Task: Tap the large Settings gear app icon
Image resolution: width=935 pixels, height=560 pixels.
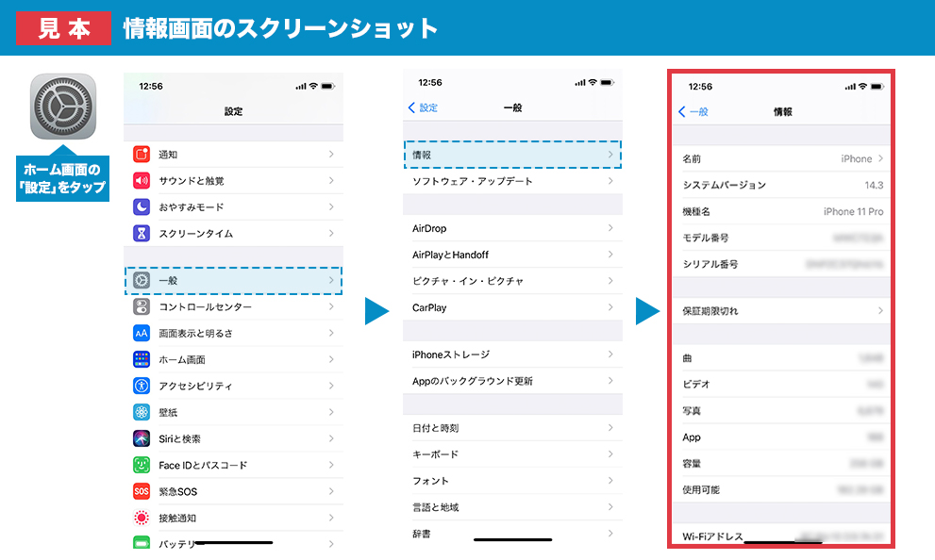Action: [x=63, y=106]
